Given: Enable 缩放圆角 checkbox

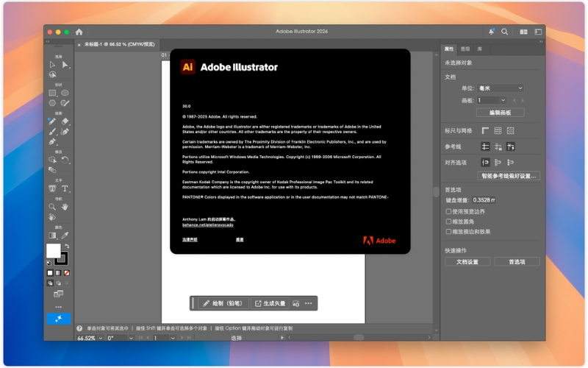Looking at the screenshot, I should [448, 222].
